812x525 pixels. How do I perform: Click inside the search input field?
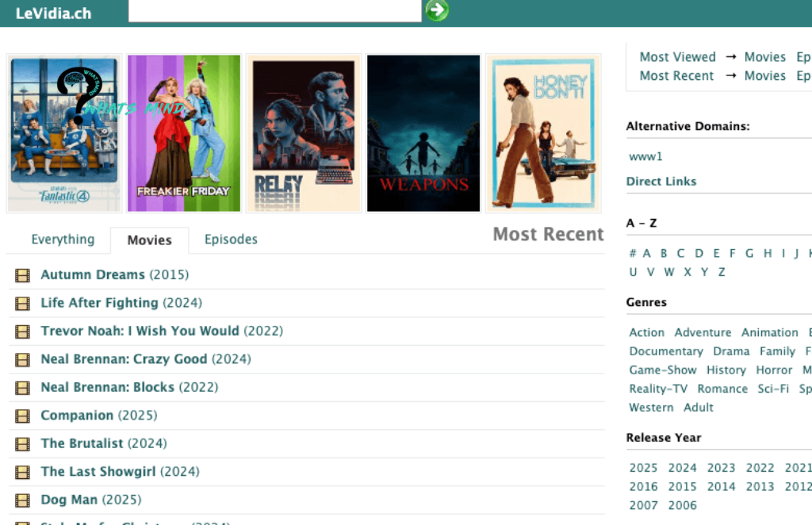tap(274, 11)
